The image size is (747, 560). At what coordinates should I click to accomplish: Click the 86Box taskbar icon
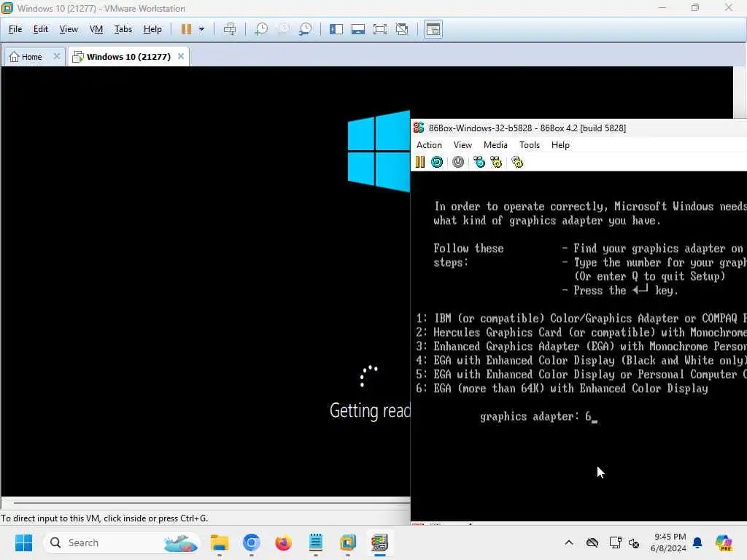coord(379,542)
